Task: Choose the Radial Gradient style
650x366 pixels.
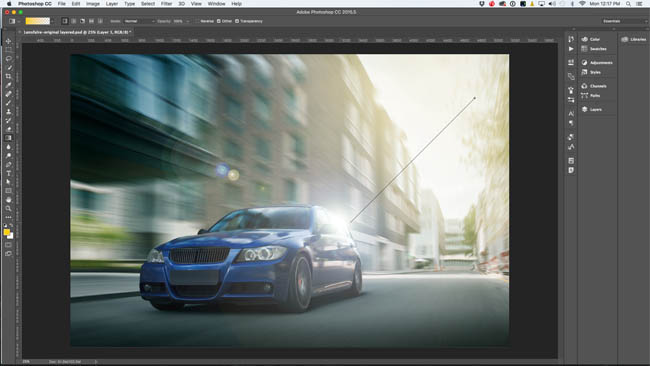Action: [x=74, y=21]
